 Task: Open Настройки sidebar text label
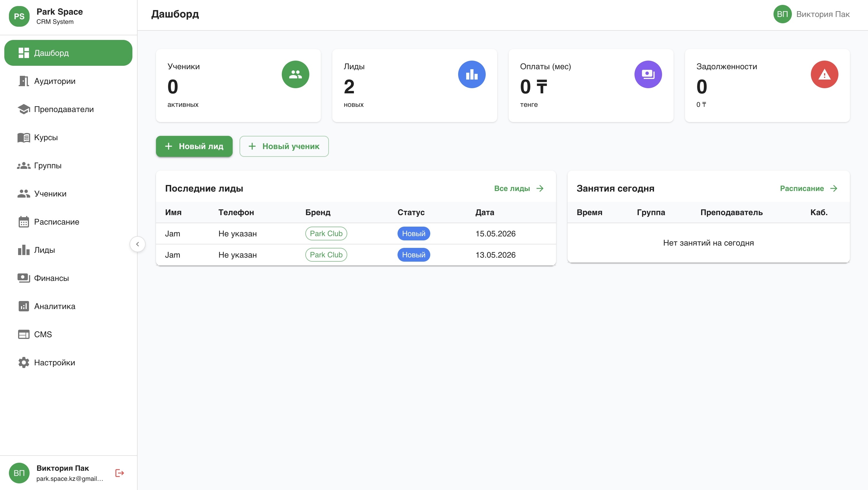point(55,362)
